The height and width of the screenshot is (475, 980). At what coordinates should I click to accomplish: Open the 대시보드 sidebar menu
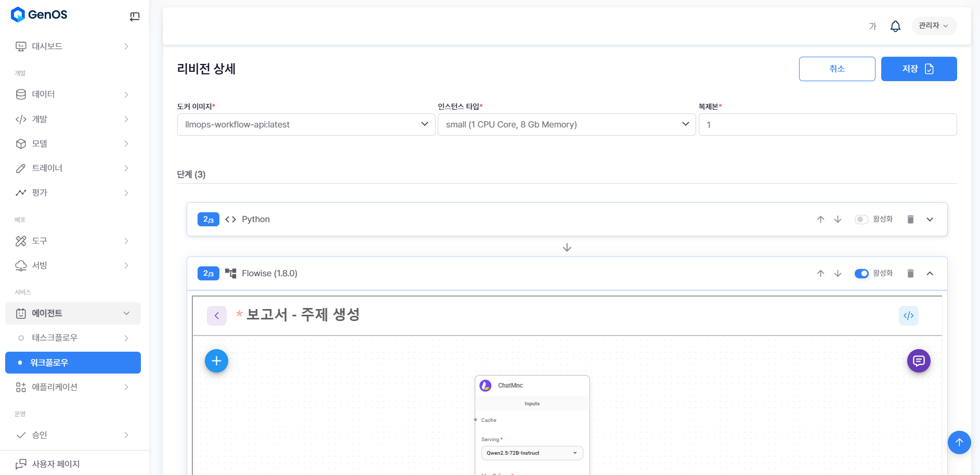point(73,46)
